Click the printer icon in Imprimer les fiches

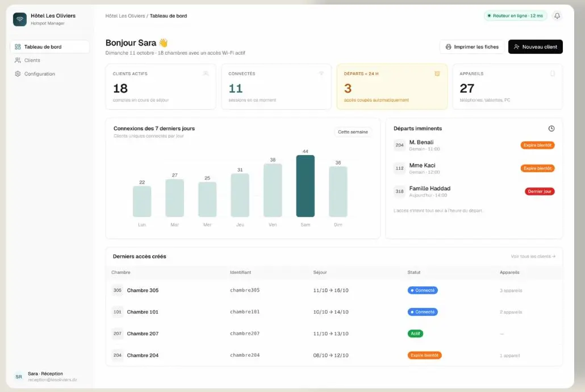[x=448, y=47]
